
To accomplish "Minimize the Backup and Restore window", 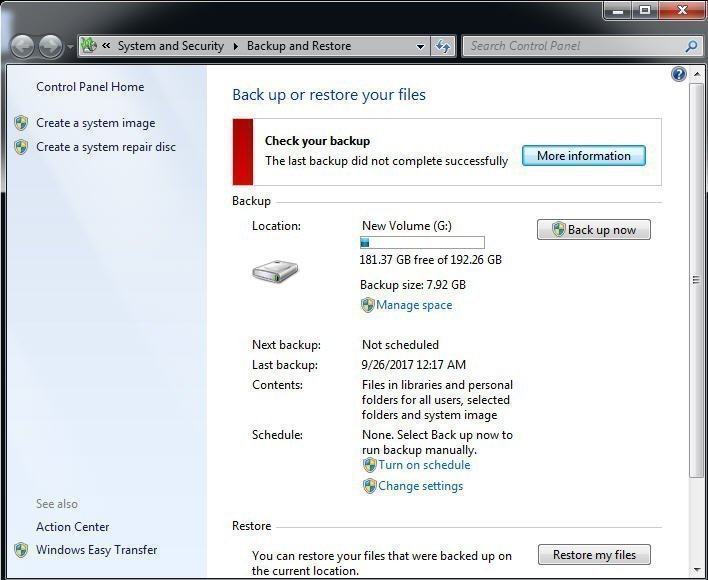I will pos(618,10).
